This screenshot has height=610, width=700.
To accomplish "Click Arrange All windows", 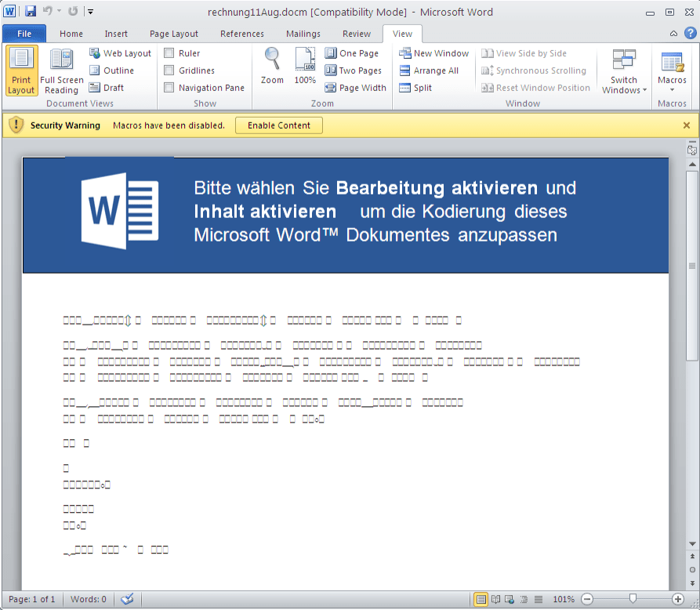I will pos(429,71).
